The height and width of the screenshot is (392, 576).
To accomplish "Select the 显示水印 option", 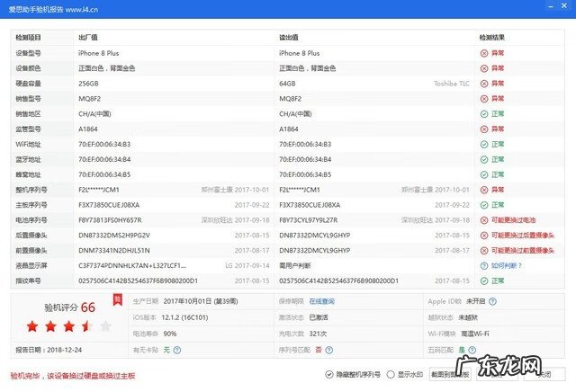I will pos(391,374).
